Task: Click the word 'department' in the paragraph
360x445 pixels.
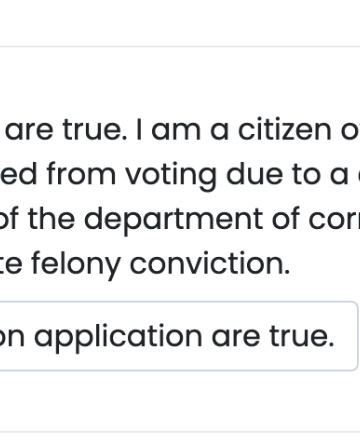Action: [x=173, y=221]
